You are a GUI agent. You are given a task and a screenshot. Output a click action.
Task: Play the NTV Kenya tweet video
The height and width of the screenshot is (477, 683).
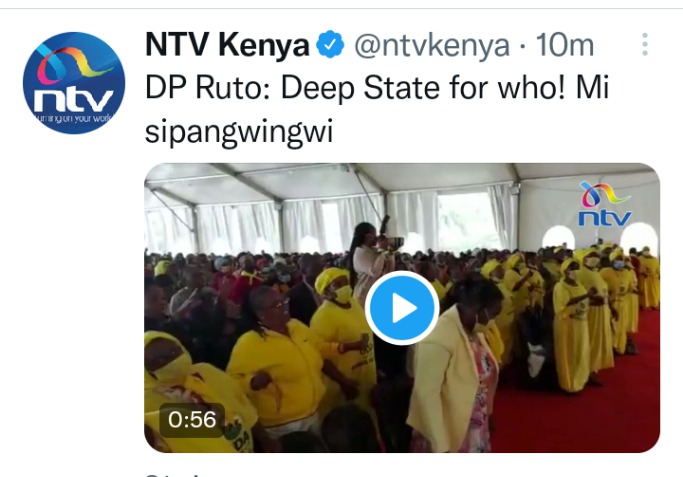coord(402,308)
